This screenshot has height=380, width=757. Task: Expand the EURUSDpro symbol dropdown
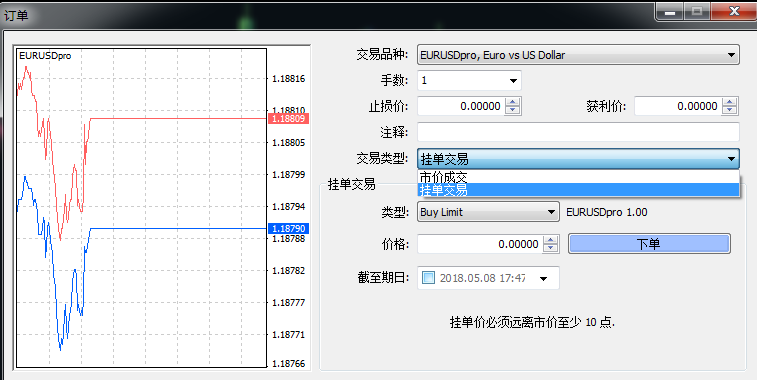coord(731,55)
